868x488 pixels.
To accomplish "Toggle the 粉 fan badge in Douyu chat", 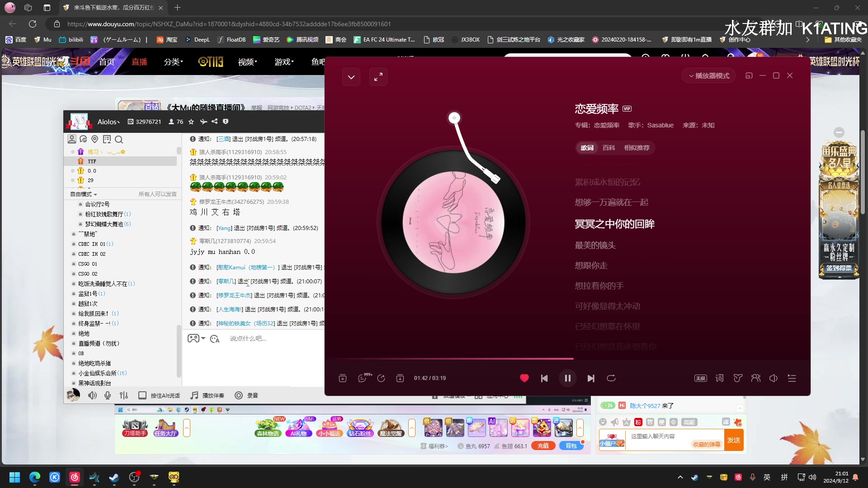I will pos(638,422).
